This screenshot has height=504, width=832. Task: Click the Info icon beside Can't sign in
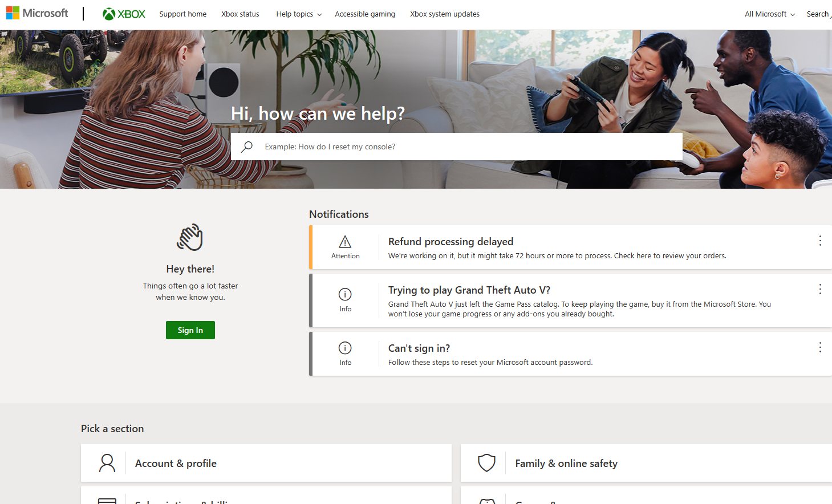[345, 348]
